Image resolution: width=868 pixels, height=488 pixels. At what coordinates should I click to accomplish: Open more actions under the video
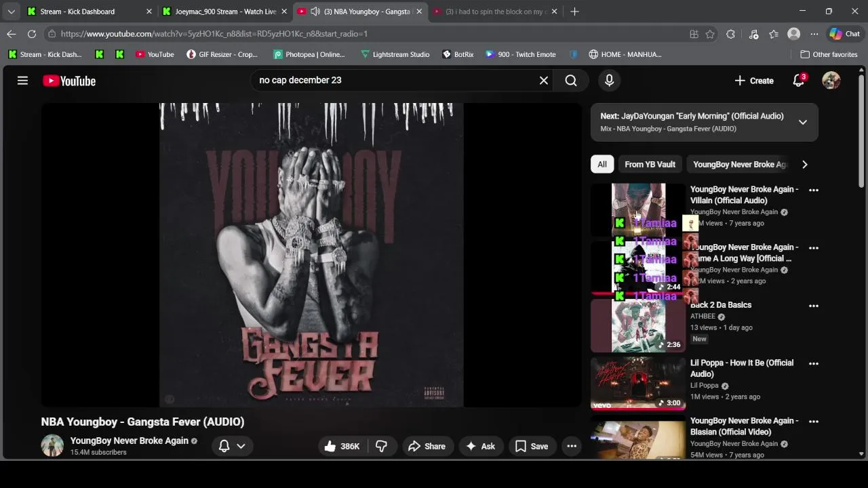(x=572, y=446)
